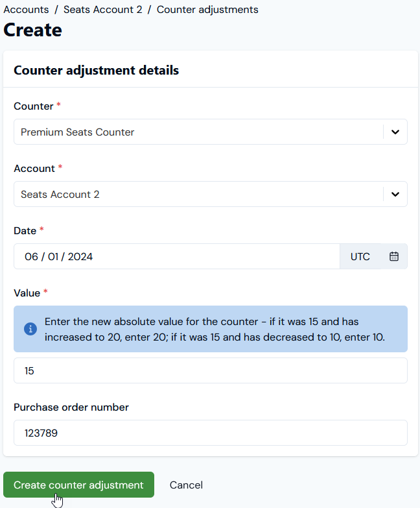Focus the Purchase order number field

click(210, 433)
